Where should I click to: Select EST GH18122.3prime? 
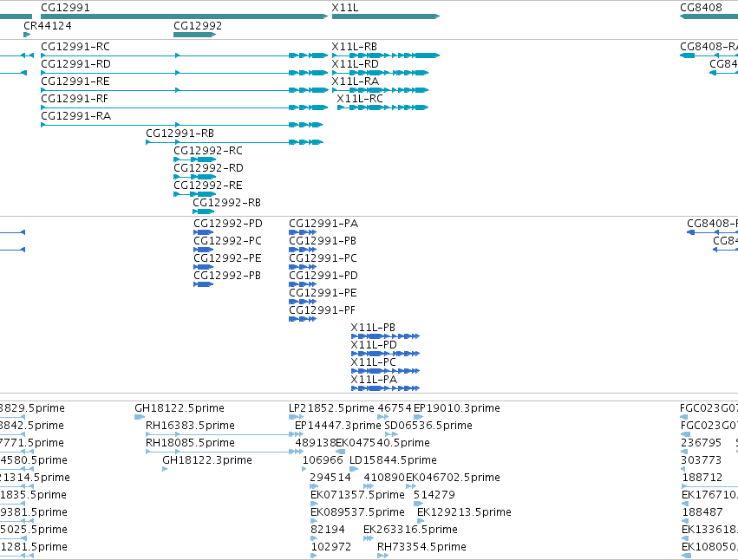(x=207, y=460)
